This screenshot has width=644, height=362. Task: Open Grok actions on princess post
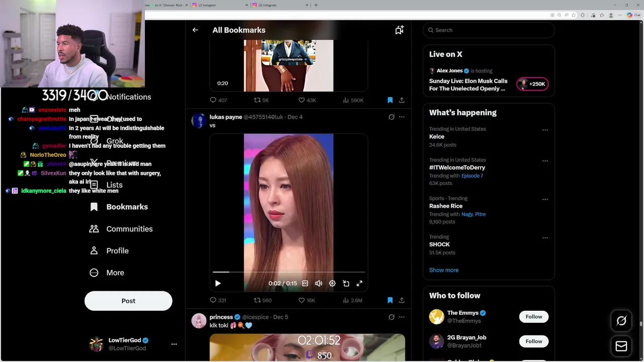(x=391, y=317)
